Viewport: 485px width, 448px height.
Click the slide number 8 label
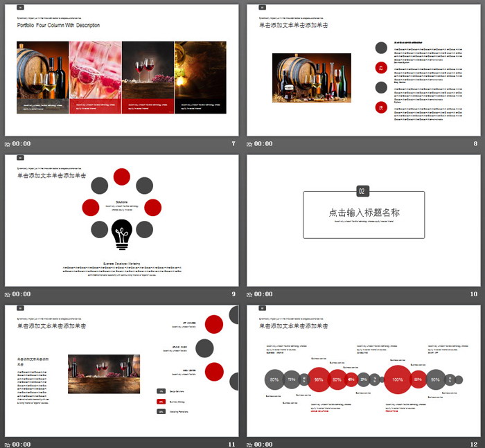click(x=475, y=144)
